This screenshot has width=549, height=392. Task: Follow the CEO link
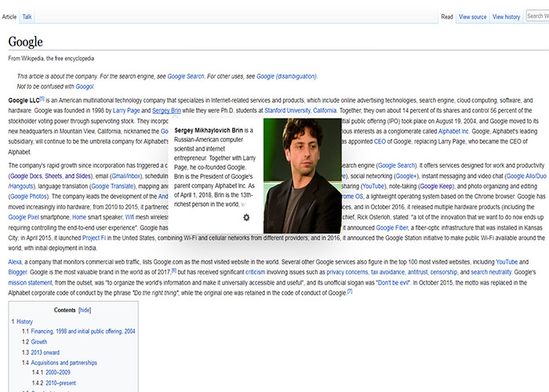(x=380, y=141)
